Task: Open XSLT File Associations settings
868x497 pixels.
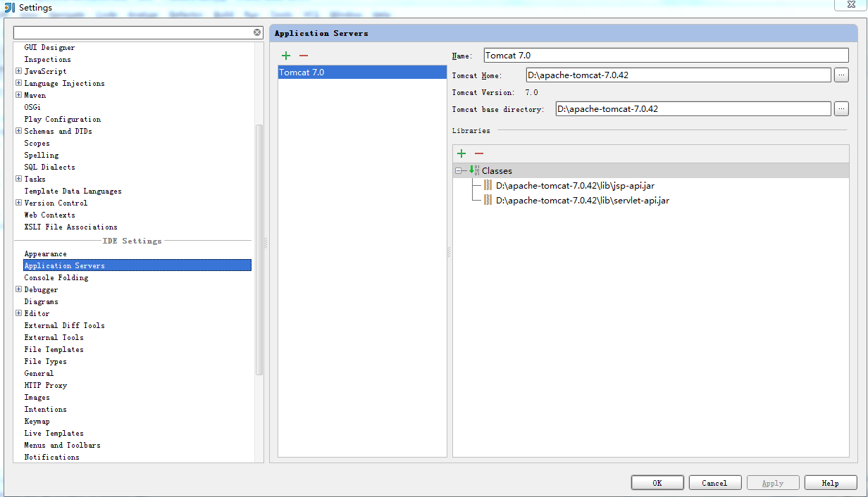Action: (x=70, y=227)
